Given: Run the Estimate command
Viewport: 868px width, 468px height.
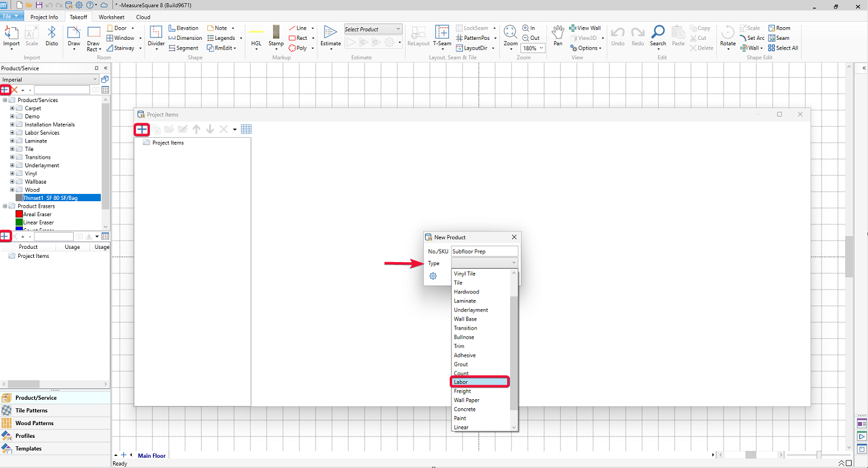Looking at the screenshot, I should tap(331, 36).
